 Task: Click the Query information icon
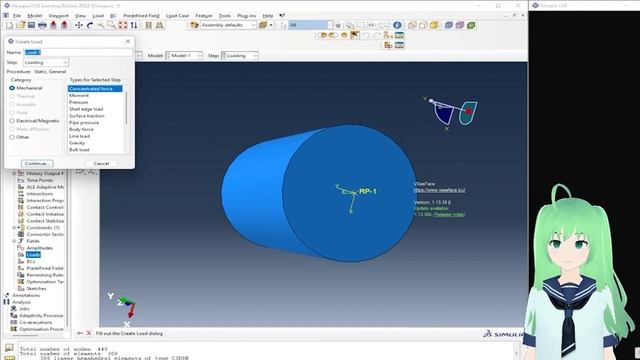pyautogui.click(x=397, y=25)
